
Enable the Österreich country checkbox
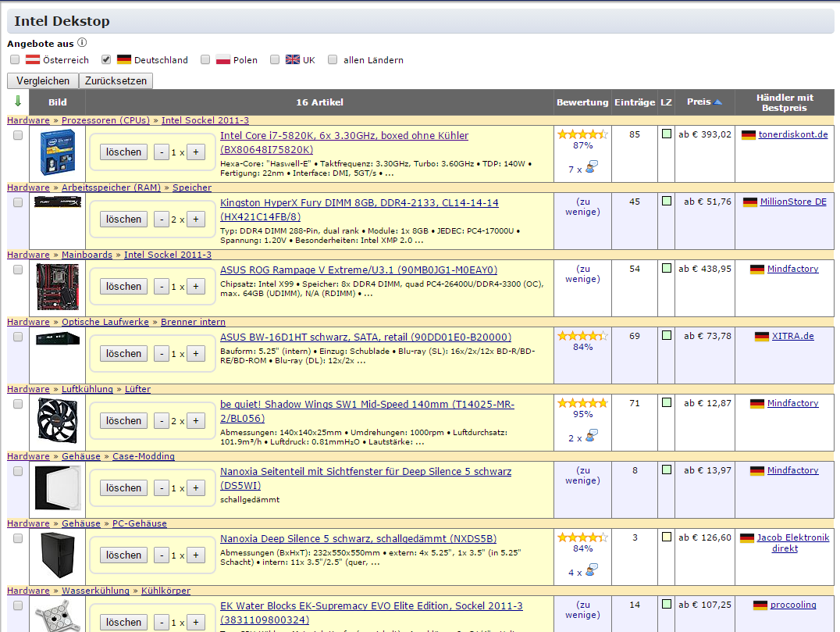[15, 59]
